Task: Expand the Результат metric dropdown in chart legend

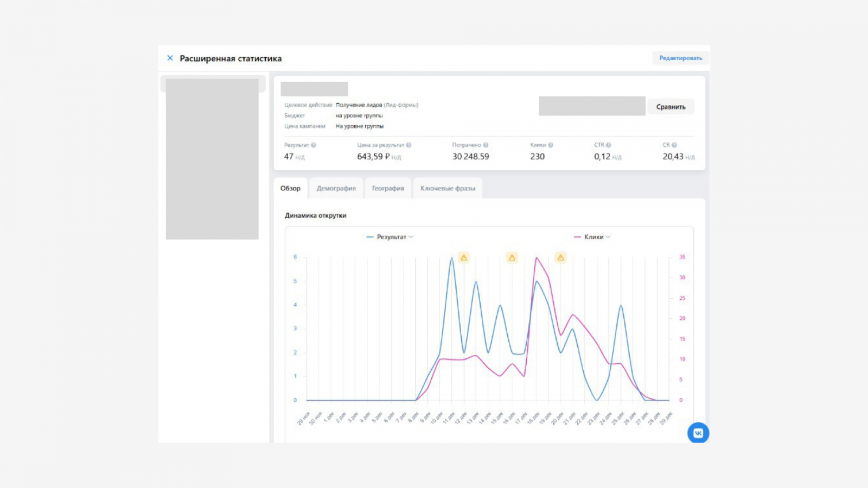Action: click(391, 237)
